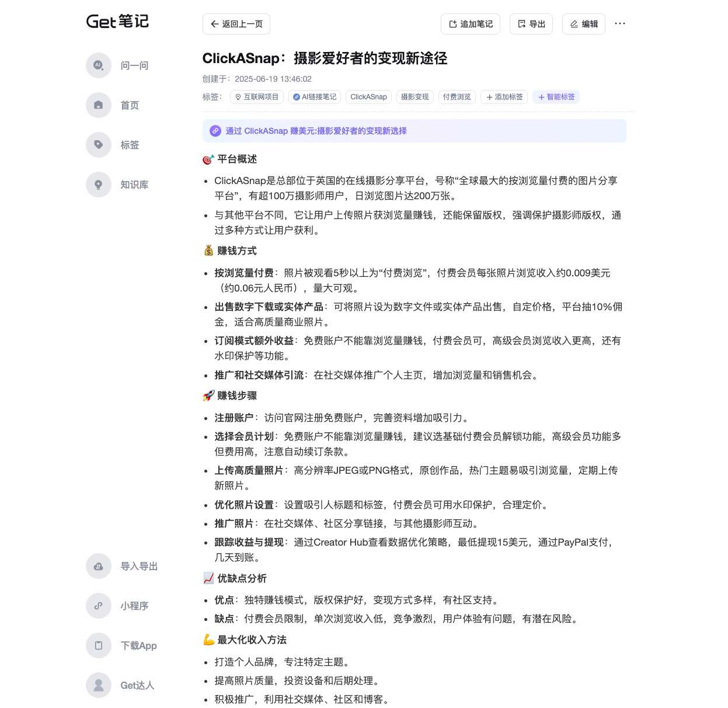Click the 添加标签 add tag button
This screenshot has width=728, height=708.
click(504, 97)
